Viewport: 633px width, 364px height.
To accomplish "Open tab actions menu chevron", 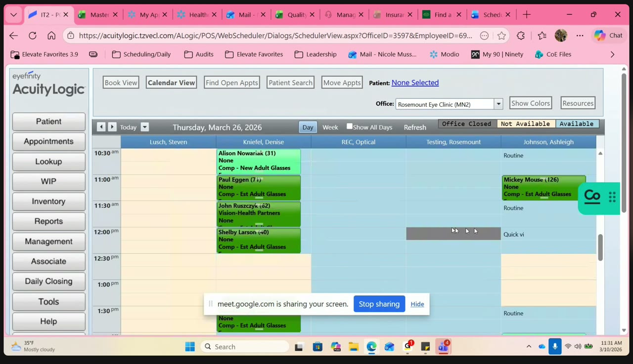I will point(13,15).
